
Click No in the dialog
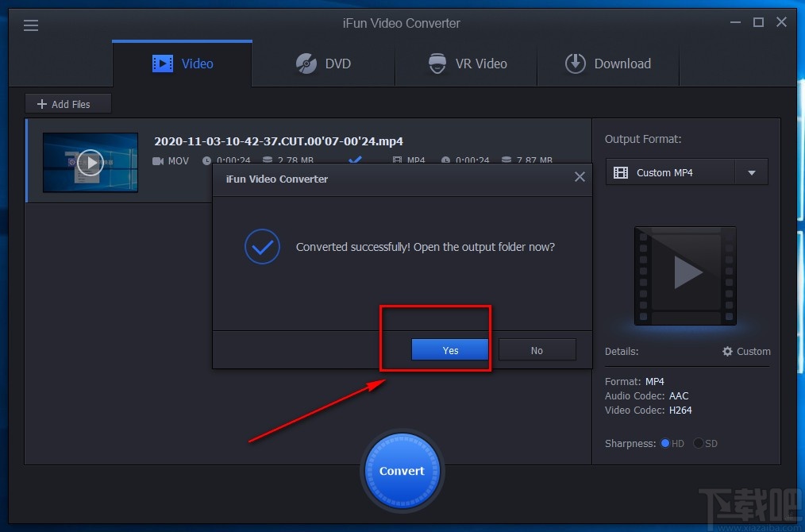pos(537,350)
